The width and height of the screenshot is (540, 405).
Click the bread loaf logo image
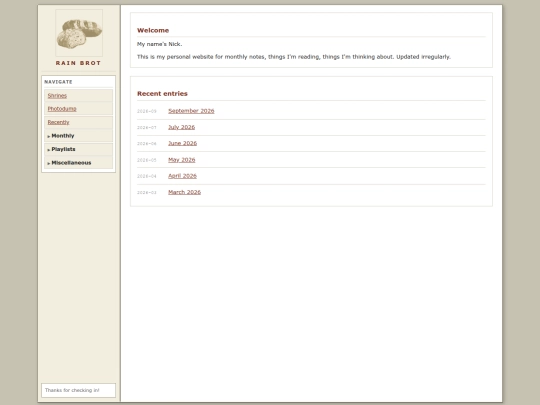[x=79, y=33]
